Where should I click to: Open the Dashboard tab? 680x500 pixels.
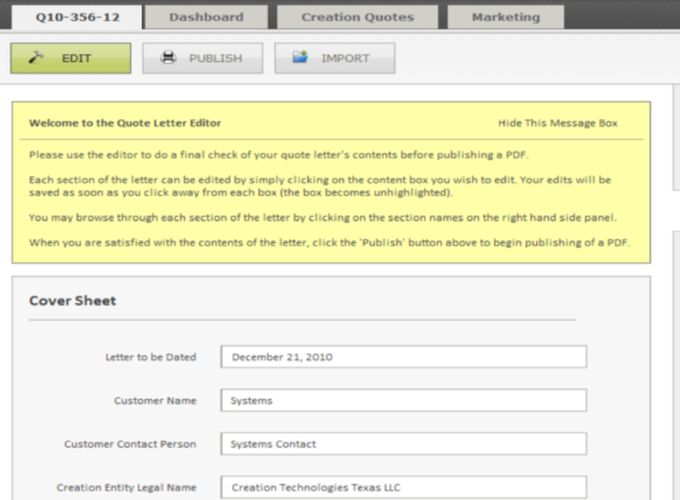click(206, 17)
